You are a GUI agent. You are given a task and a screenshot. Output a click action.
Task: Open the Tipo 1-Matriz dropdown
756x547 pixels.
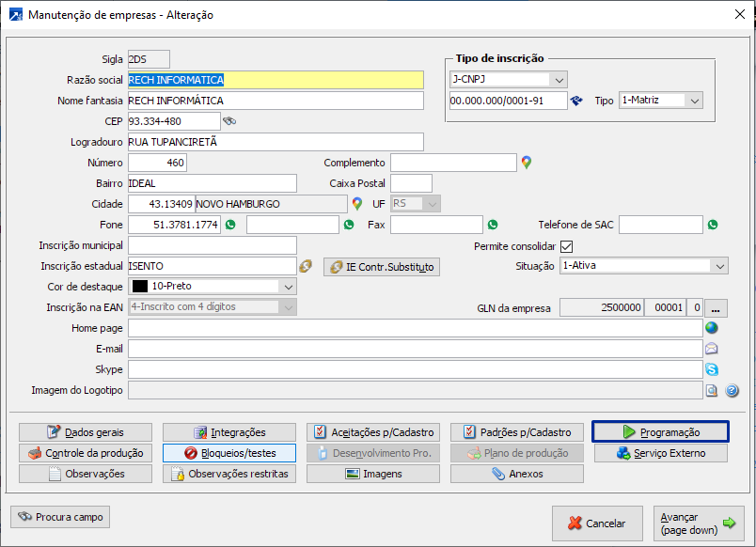tap(694, 101)
